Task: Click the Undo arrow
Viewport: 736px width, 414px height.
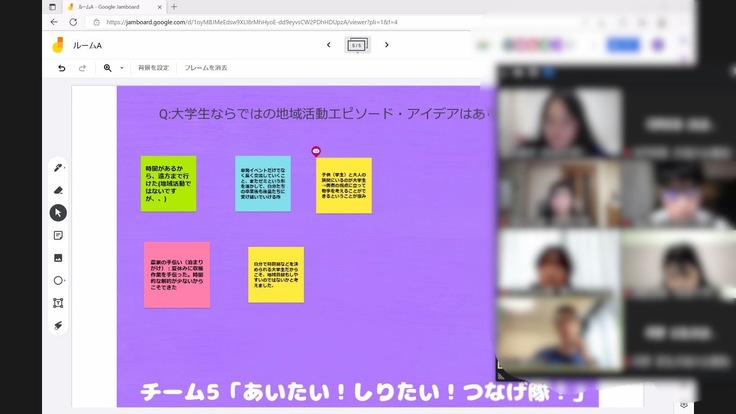Action: 61,68
